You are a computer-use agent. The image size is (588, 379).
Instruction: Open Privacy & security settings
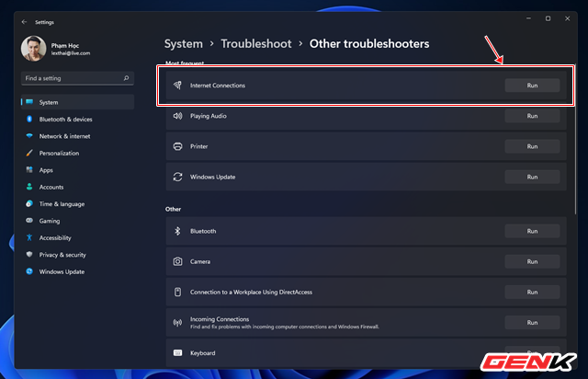click(x=77, y=254)
